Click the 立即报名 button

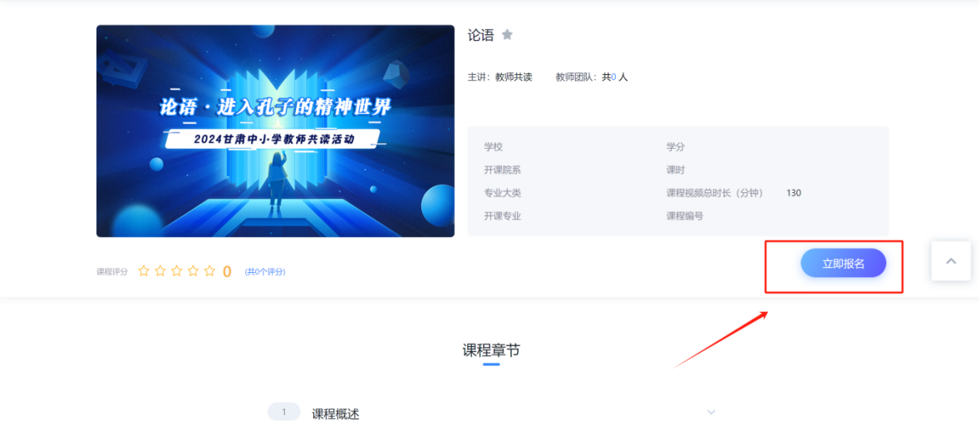pos(843,264)
